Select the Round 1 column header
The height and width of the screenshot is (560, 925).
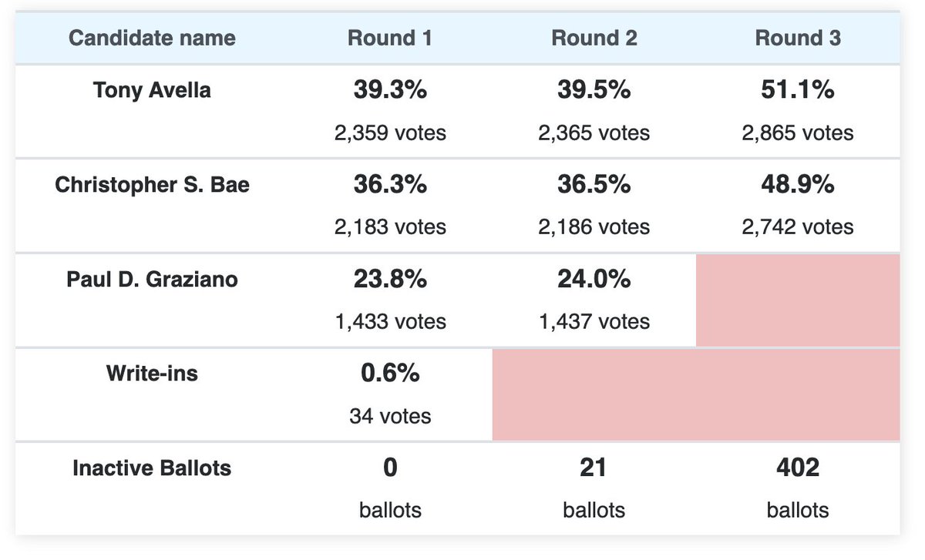coord(390,39)
